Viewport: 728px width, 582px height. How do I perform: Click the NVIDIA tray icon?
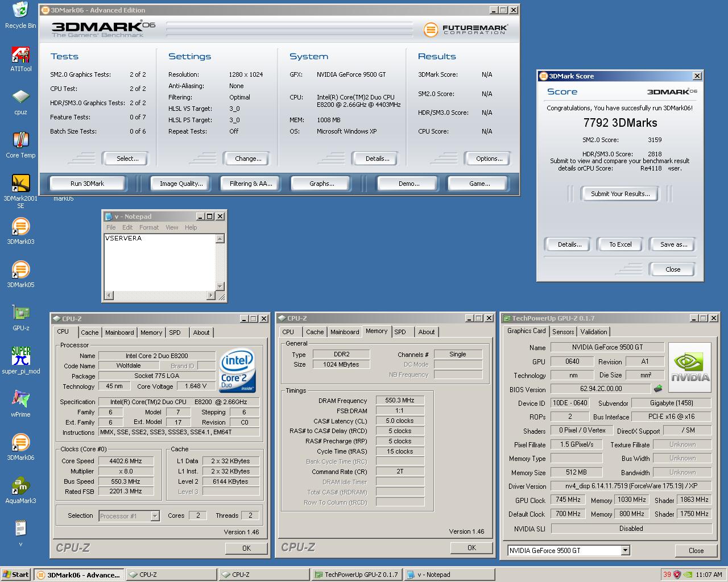click(x=688, y=575)
